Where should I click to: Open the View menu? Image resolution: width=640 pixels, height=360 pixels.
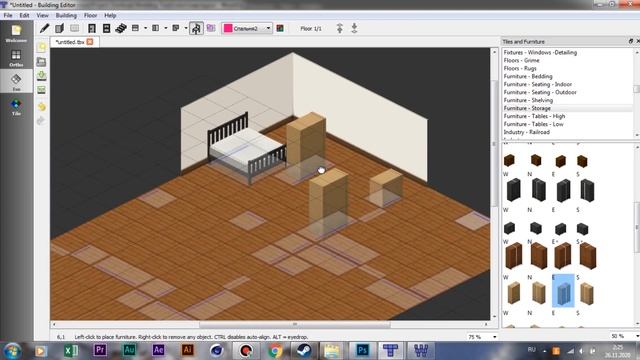click(x=42, y=15)
